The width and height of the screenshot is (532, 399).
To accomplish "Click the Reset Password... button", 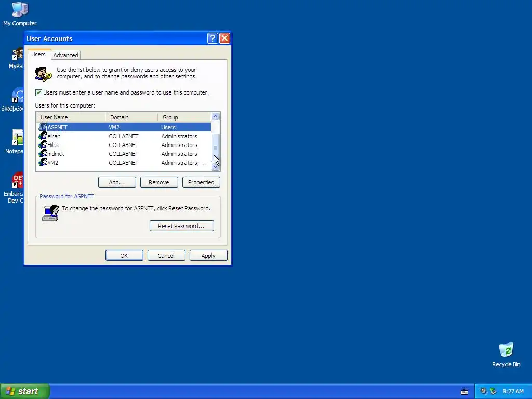I will (181, 226).
